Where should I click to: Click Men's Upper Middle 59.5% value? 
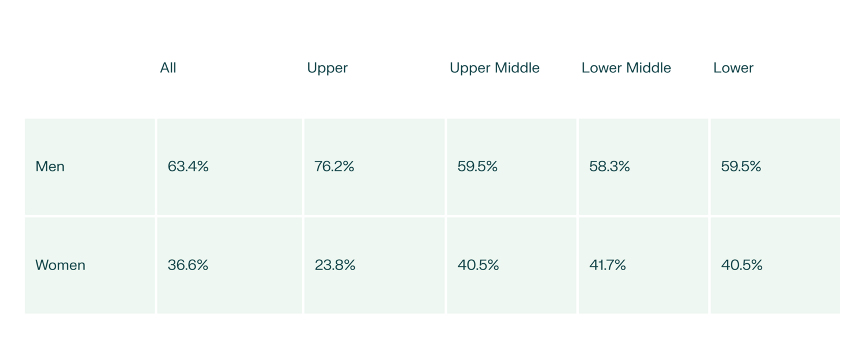(477, 167)
